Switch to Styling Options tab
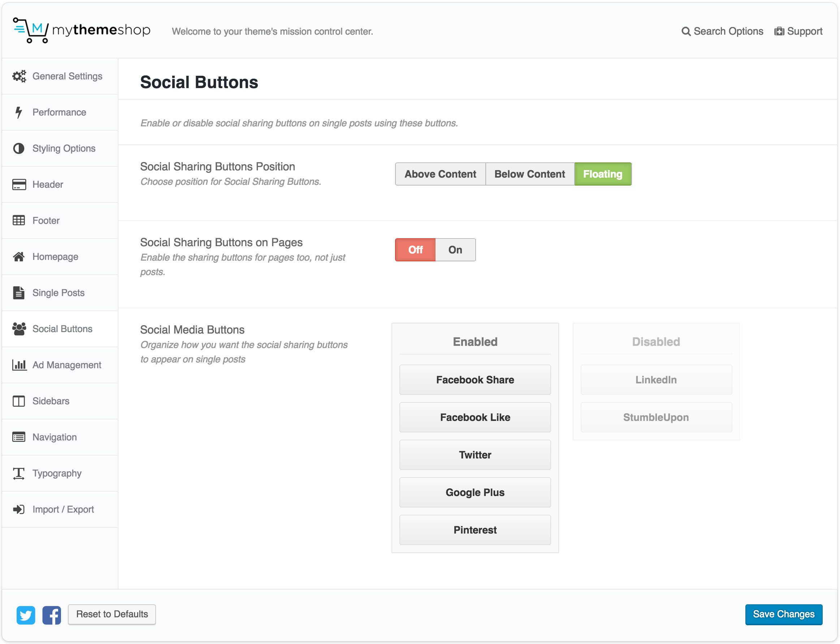 click(60, 148)
